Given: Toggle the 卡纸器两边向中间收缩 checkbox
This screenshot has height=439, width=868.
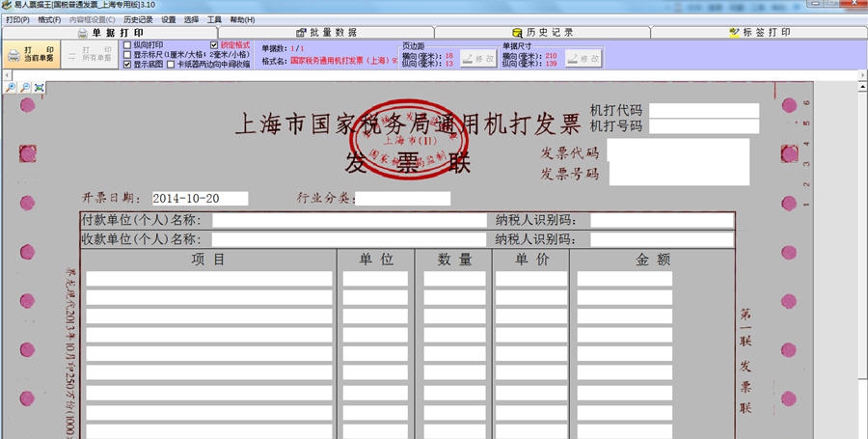Looking at the screenshot, I should pyautogui.click(x=171, y=65).
